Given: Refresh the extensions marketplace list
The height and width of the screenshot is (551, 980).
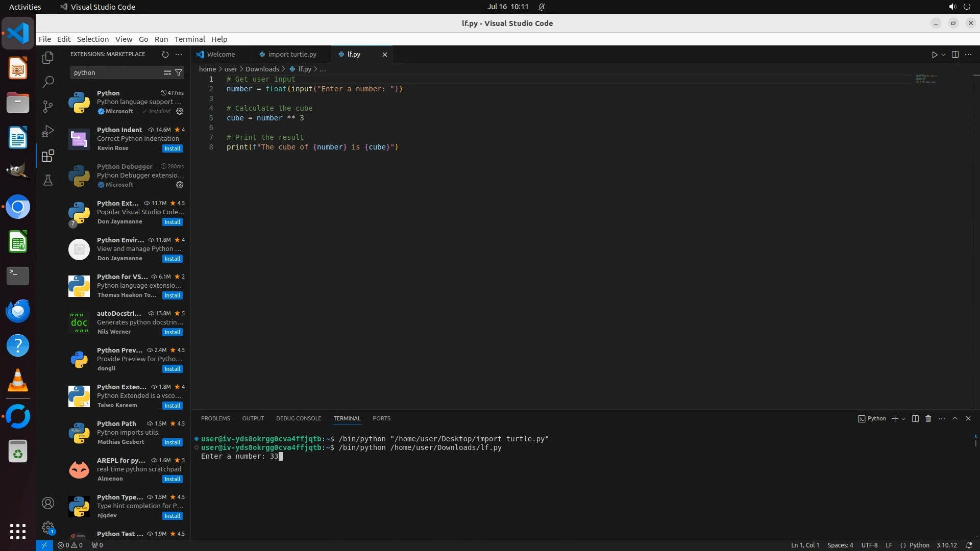Looking at the screenshot, I should coord(165,54).
